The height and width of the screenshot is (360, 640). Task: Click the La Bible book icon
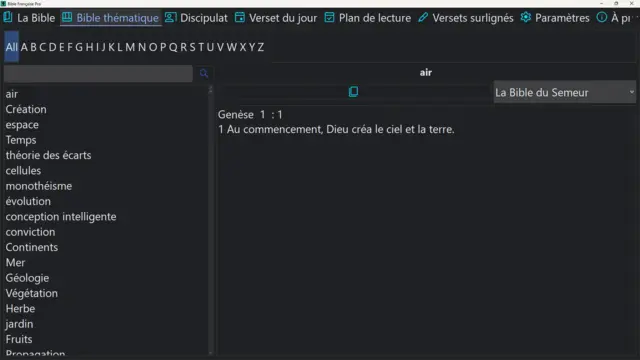[x=8, y=18]
